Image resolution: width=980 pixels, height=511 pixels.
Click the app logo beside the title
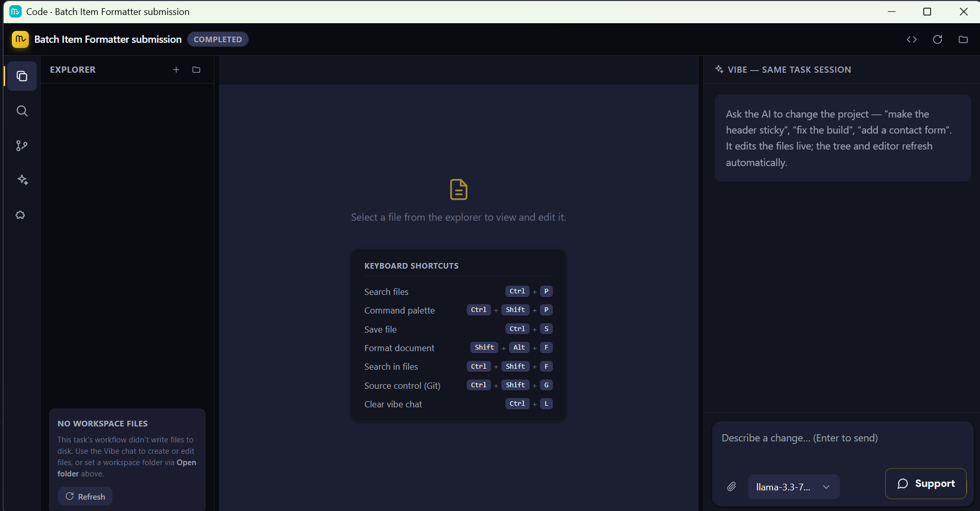[x=20, y=39]
